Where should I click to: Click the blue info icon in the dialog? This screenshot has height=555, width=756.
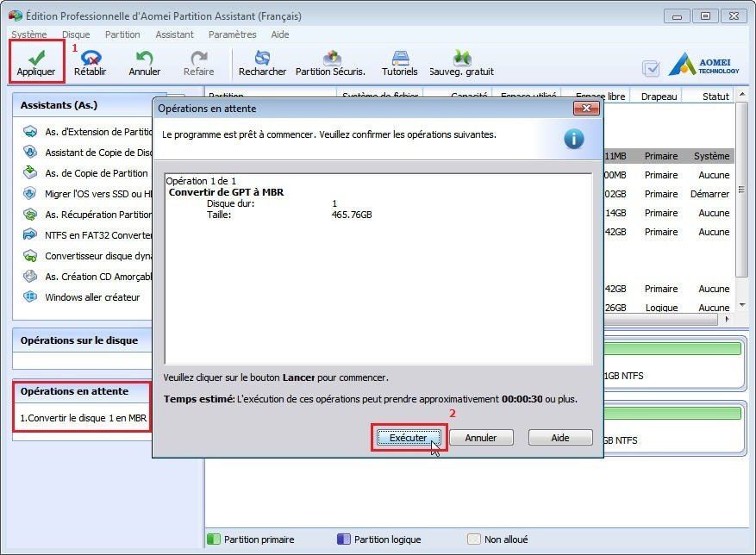[x=574, y=139]
